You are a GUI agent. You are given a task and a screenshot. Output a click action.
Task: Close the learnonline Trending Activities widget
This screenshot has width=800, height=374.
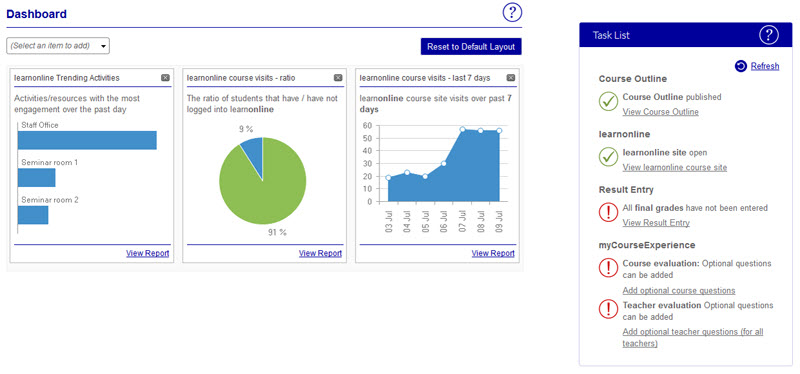(165, 78)
